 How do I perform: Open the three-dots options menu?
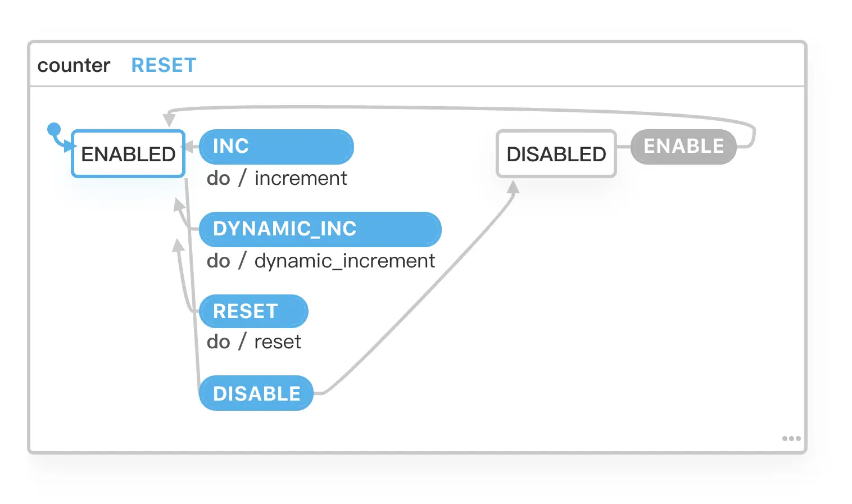(791, 438)
